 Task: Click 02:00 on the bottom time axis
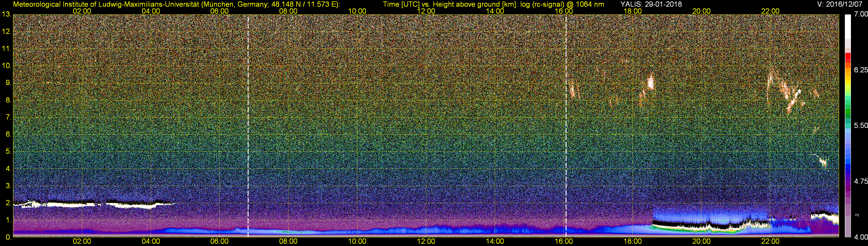point(82,241)
